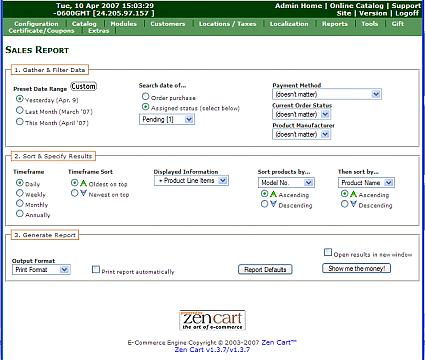Click the Logoff link
The image size is (425, 360).
407,13
